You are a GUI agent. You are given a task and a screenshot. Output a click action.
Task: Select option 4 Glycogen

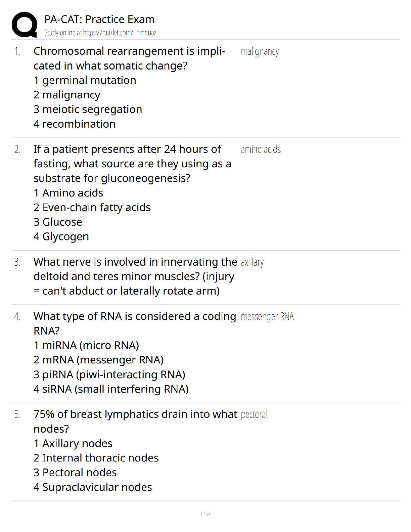click(x=61, y=236)
